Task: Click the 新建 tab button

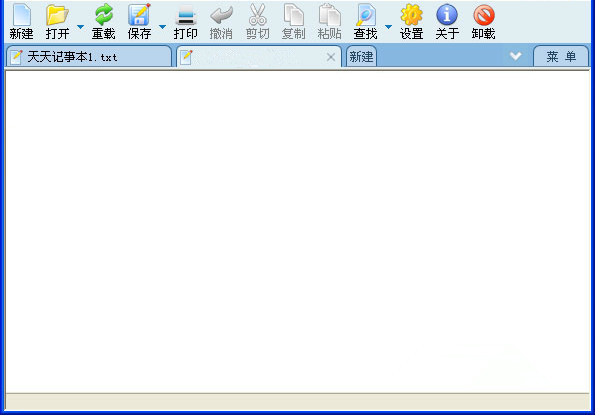Action: point(361,57)
